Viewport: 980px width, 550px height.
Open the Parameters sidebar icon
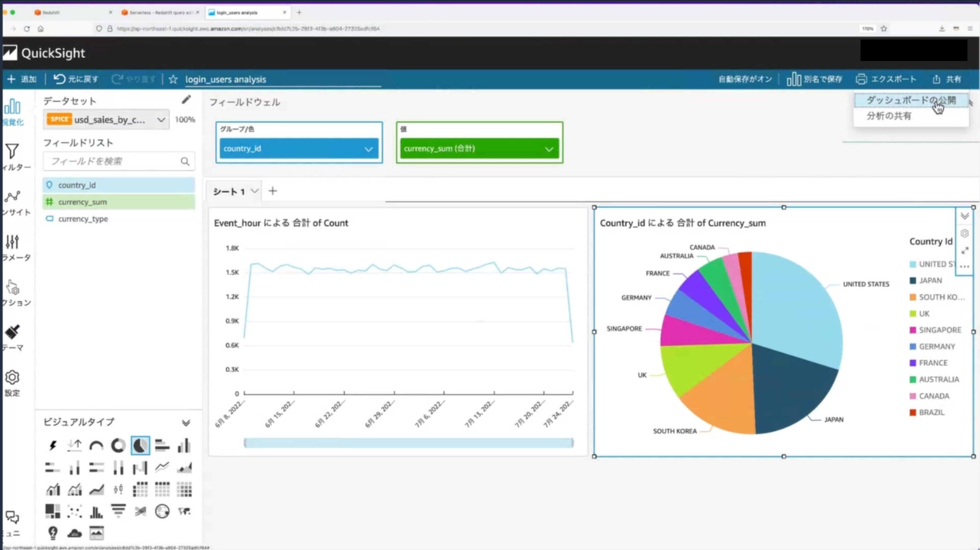[12, 242]
